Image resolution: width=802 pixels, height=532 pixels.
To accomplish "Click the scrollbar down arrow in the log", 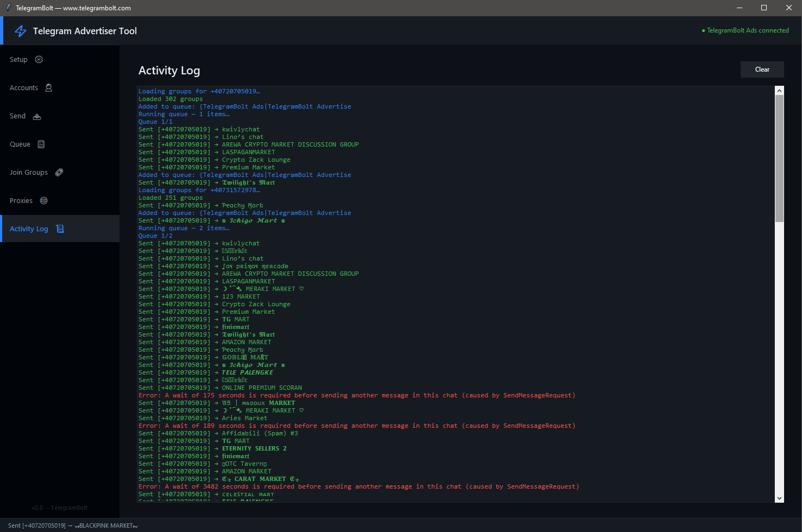I will coord(780,498).
